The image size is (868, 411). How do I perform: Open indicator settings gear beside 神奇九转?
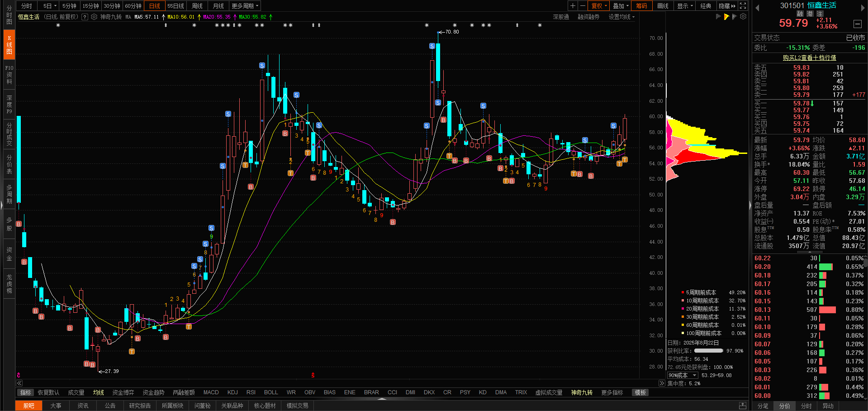click(94, 17)
